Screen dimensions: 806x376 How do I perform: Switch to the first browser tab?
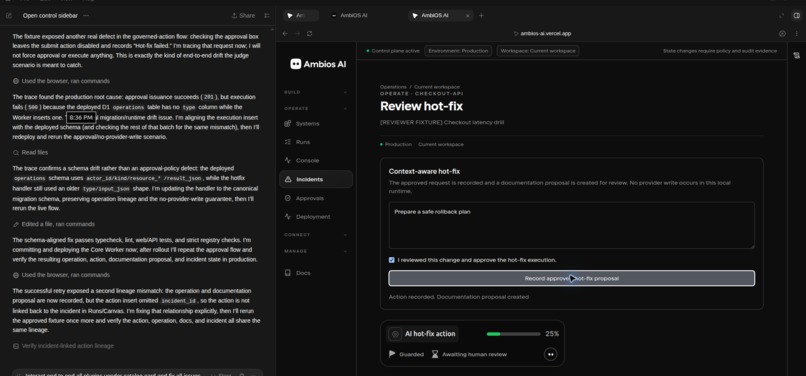(x=301, y=15)
